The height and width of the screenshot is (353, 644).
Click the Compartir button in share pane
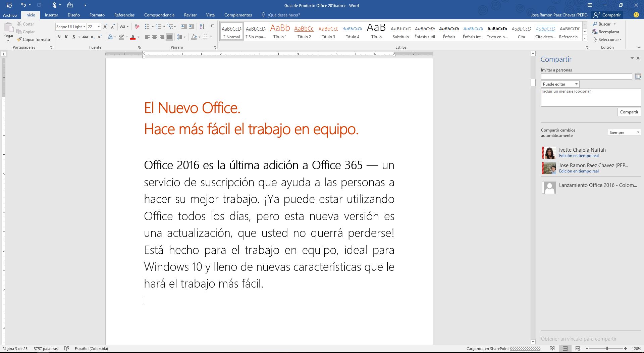(629, 112)
